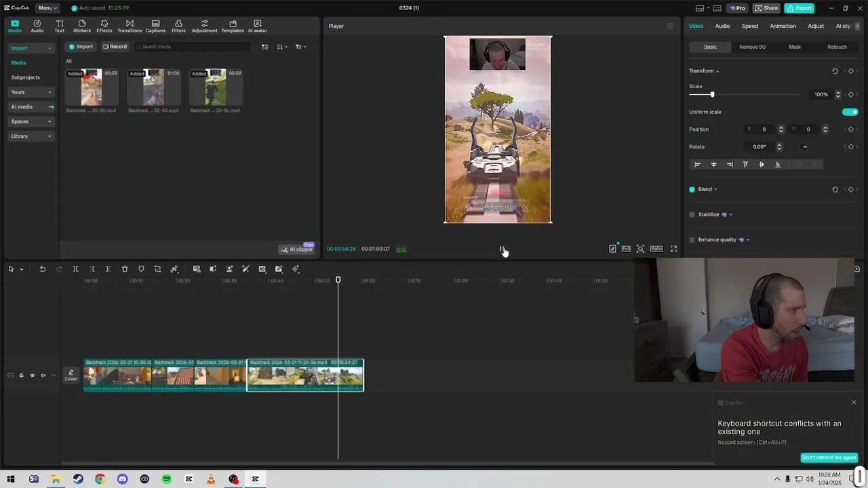The width and height of the screenshot is (868, 488).
Task: Expand the Blend options arrow
Action: (715, 190)
